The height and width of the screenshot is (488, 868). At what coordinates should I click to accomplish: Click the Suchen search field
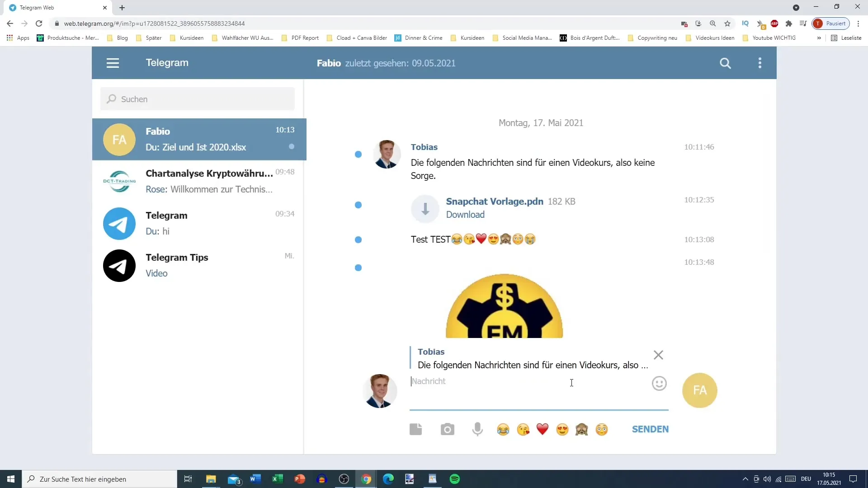(198, 99)
